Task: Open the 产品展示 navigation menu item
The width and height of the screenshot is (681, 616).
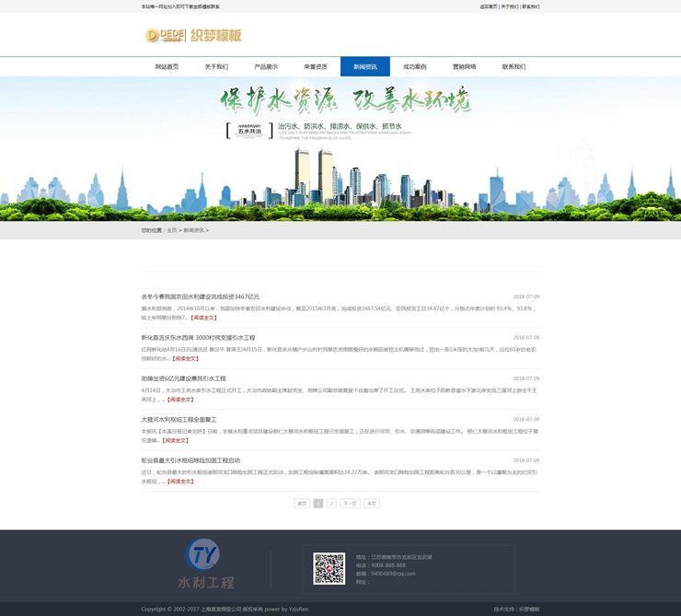Action: point(266,67)
